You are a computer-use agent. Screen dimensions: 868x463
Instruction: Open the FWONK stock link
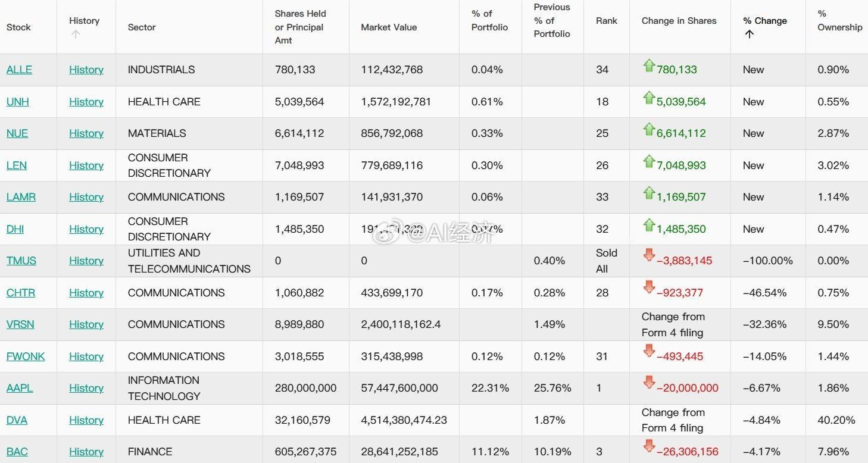pyautogui.click(x=26, y=356)
